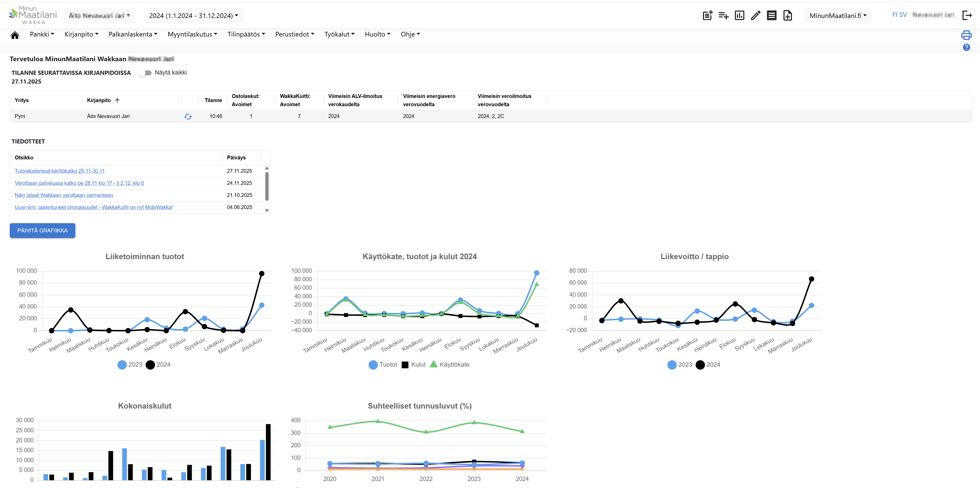Click the refresh icon in Pyrri row

(188, 117)
